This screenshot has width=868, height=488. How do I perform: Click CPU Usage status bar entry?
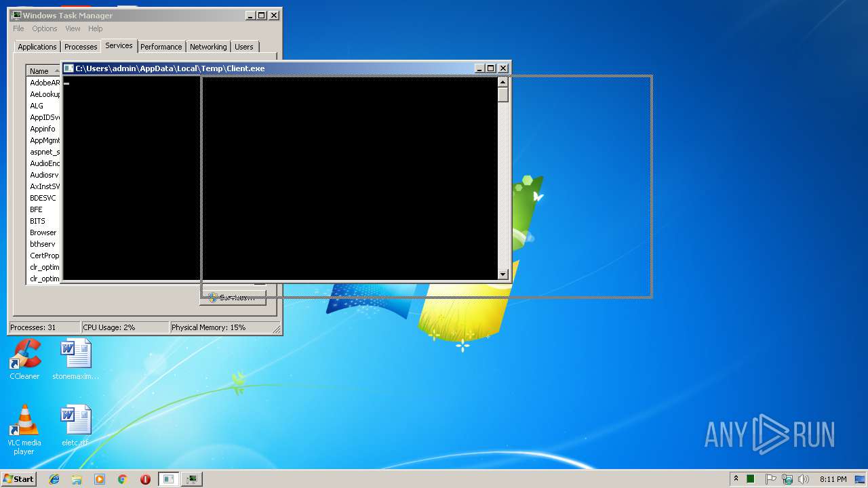tap(125, 327)
